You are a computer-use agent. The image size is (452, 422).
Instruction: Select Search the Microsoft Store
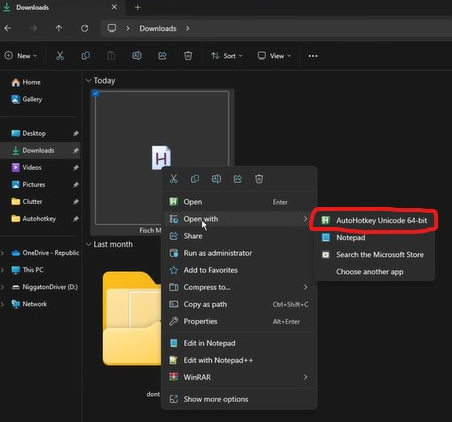374,255
